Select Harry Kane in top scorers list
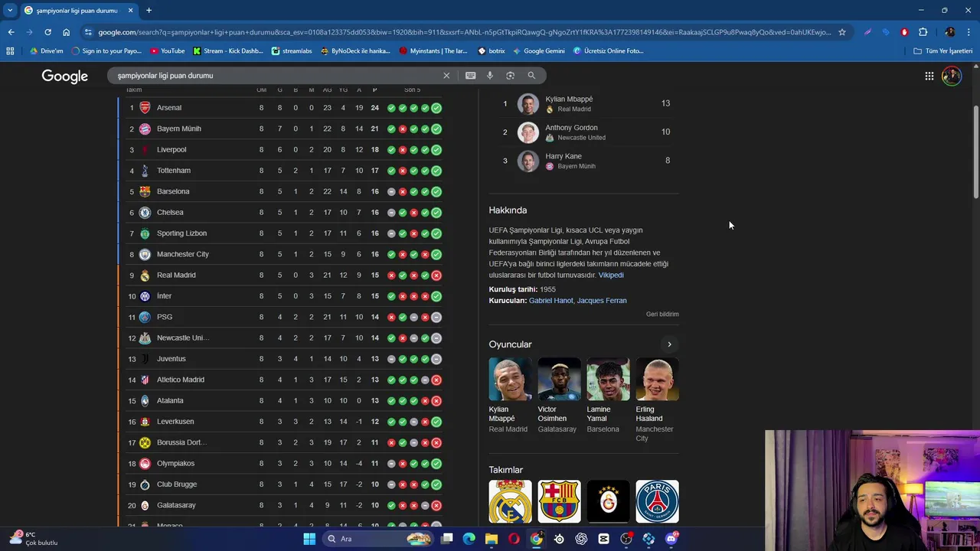Viewport: 980px width, 551px height. (583, 161)
